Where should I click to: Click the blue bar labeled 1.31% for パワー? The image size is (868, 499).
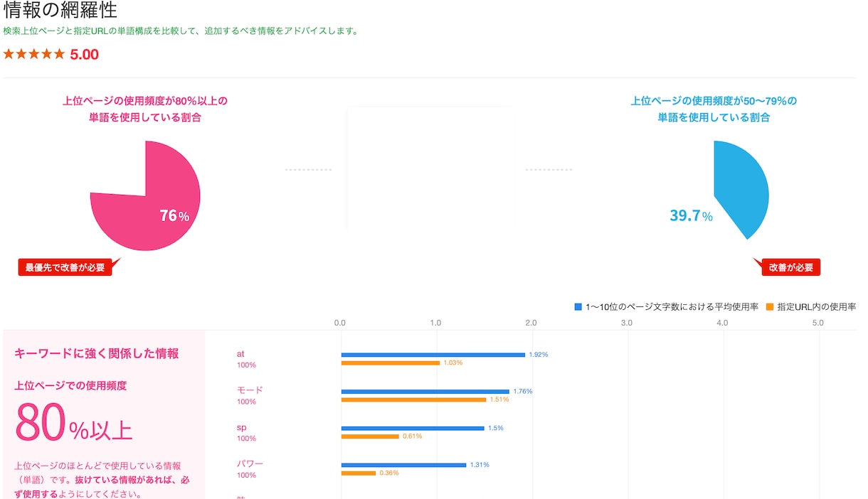pyautogui.click(x=404, y=466)
